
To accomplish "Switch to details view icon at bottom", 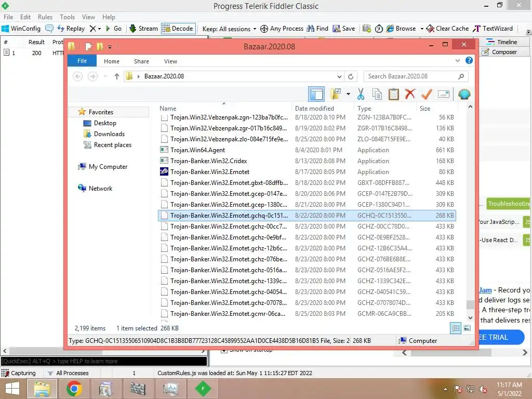I will 456,328.
